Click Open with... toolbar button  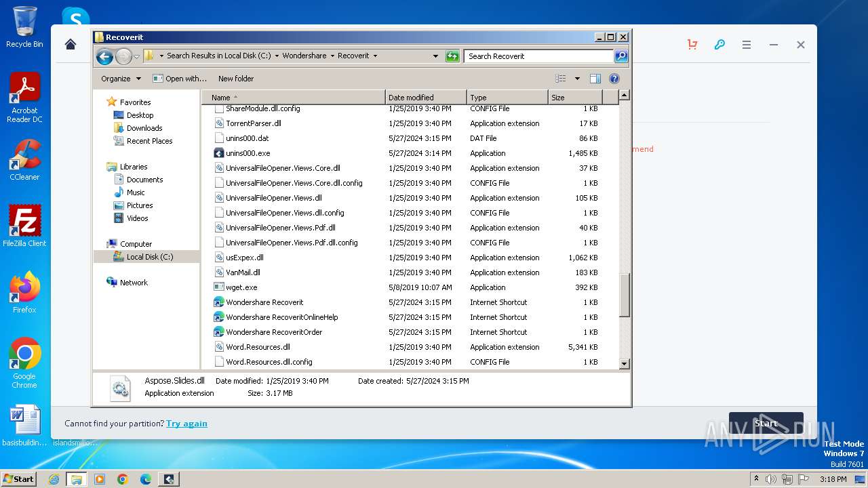(180, 79)
